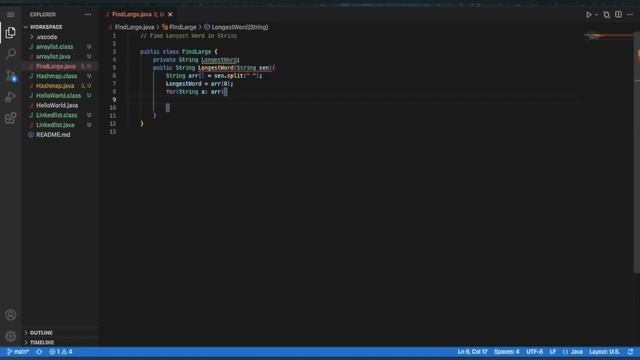Open the Source Control view
This screenshot has height=360, width=640.
pos(11,76)
